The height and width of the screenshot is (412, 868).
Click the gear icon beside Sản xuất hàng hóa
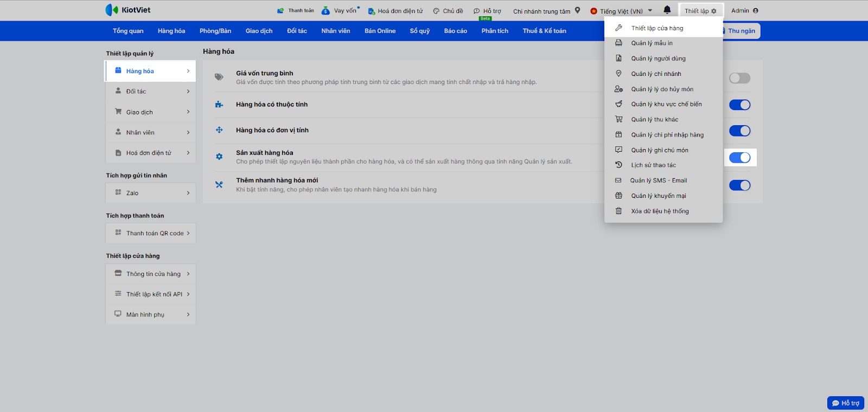(219, 157)
